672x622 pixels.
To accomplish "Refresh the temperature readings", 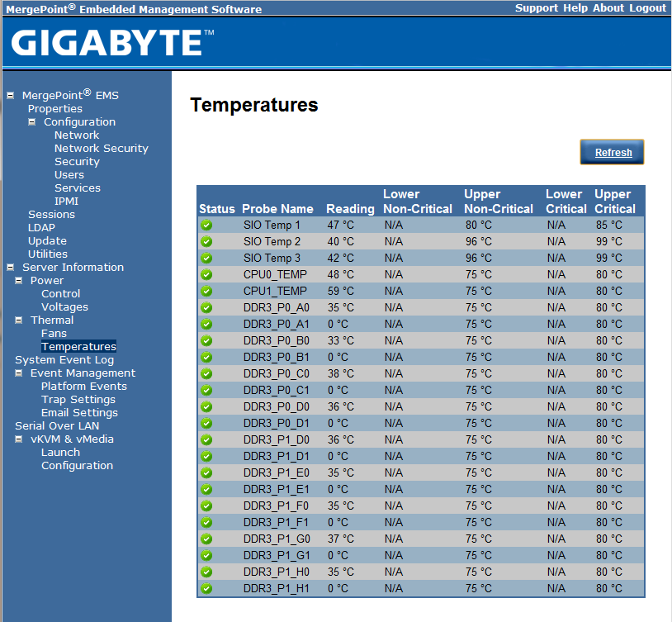I will [612, 152].
